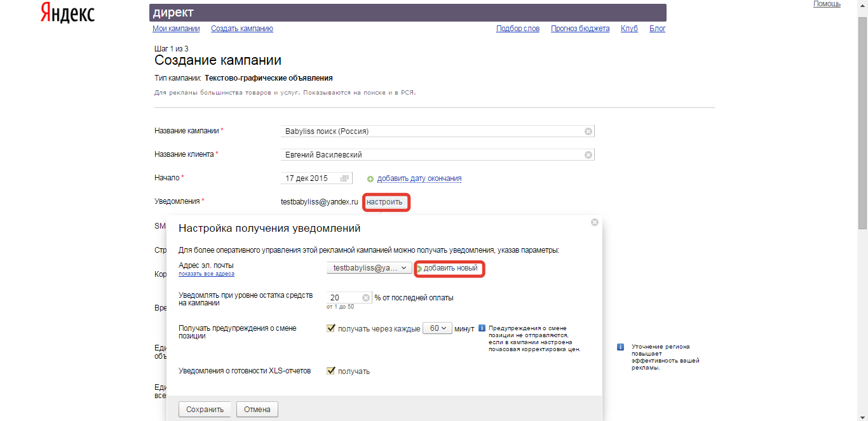This screenshot has width=868, height=421.
Task: Cancel with the Отмена button
Action: tap(257, 410)
